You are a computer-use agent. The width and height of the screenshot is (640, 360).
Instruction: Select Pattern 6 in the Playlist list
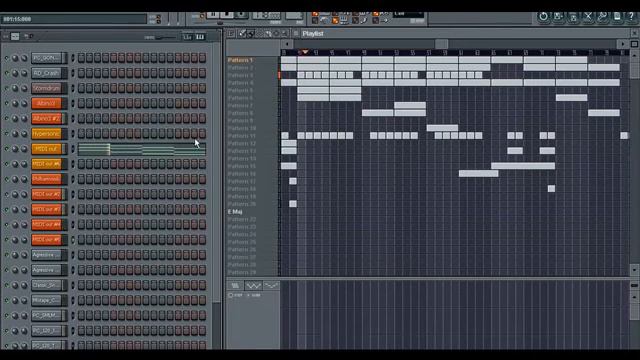coord(240,98)
